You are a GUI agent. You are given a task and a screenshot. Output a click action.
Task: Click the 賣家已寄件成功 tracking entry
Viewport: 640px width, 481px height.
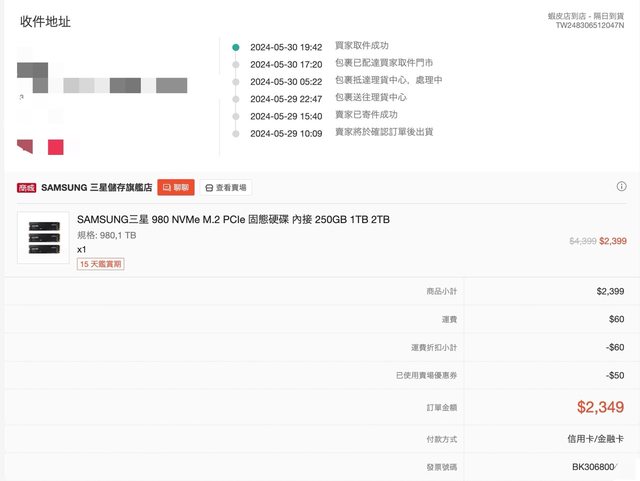(366, 115)
